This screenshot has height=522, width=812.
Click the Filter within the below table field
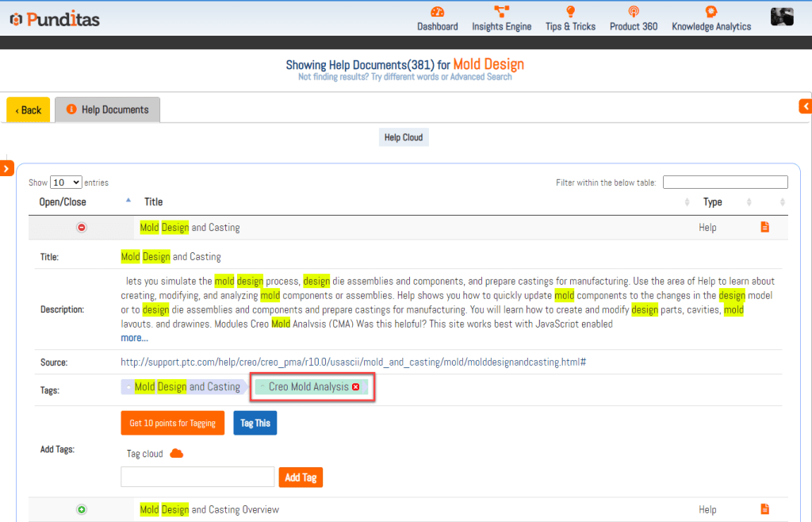coord(725,182)
